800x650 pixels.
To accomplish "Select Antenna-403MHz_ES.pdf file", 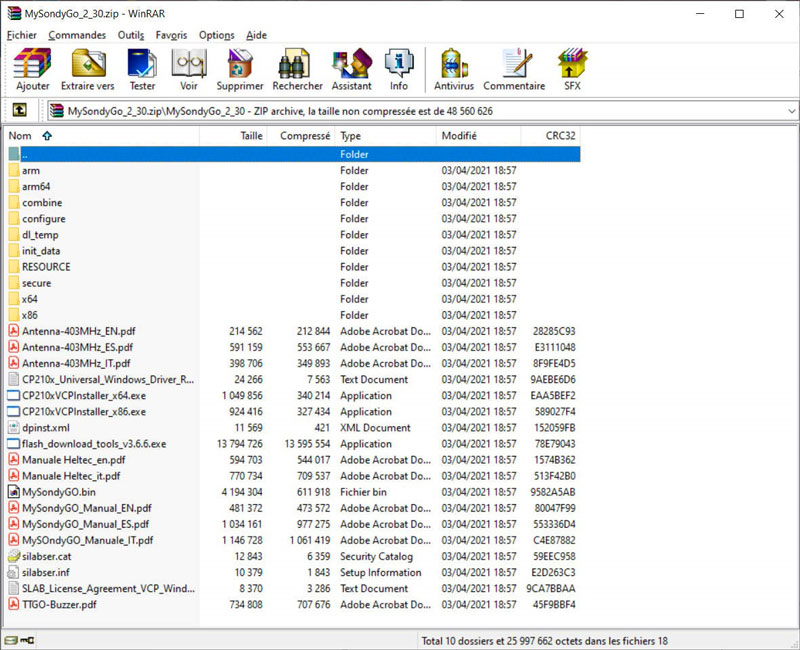I will [x=294, y=347].
